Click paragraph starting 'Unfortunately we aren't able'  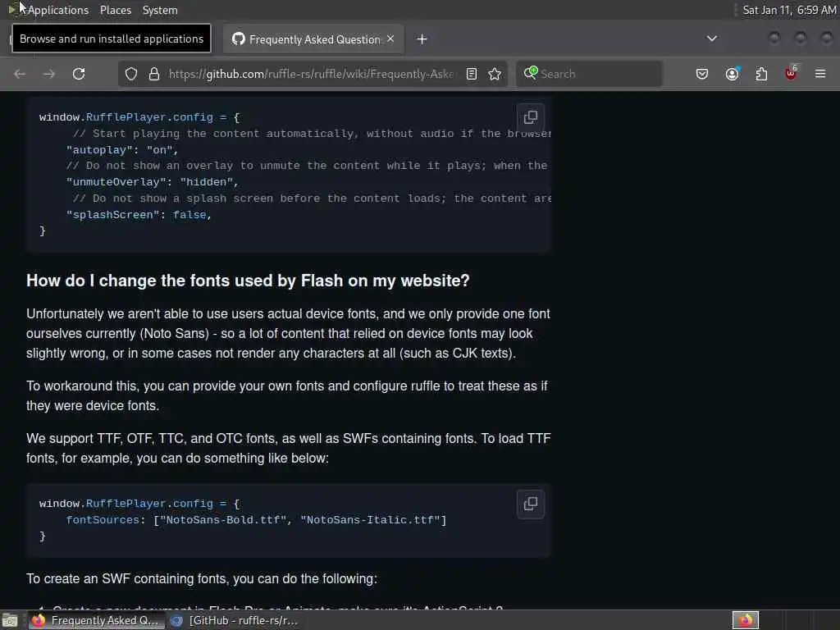tap(288, 333)
